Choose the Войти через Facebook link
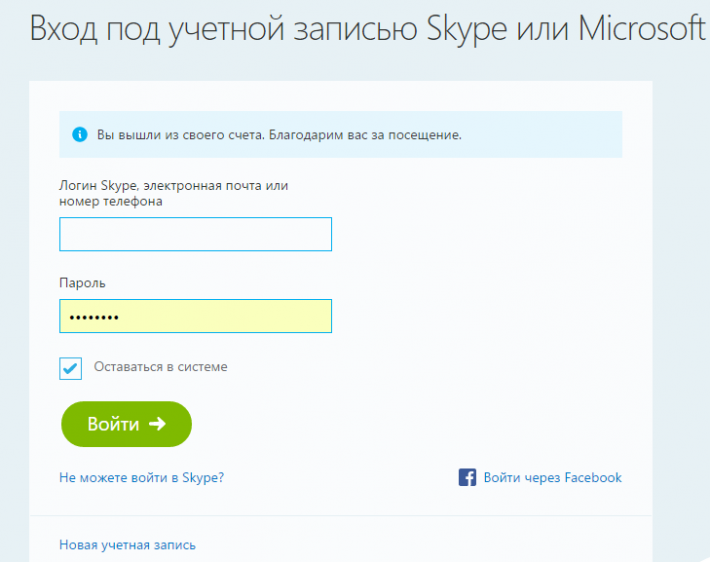Screen dimensions: 710x562 click(x=552, y=478)
